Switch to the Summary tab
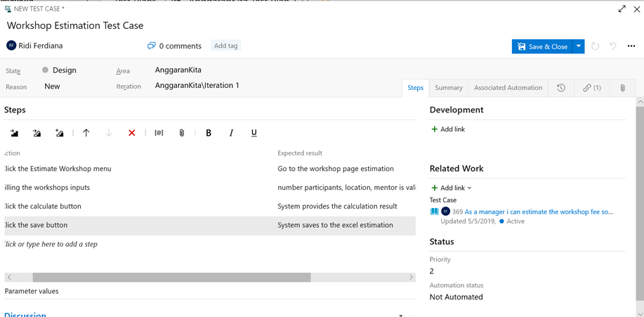The image size is (644, 317). [x=449, y=88]
